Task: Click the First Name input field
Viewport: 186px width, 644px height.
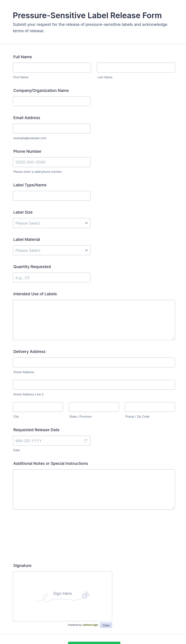Action: click(x=52, y=67)
